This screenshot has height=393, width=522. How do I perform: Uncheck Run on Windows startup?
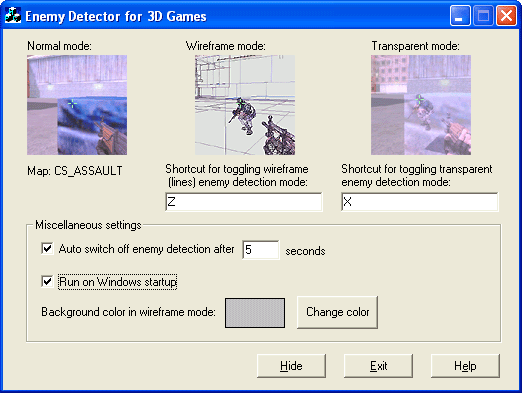(47, 281)
